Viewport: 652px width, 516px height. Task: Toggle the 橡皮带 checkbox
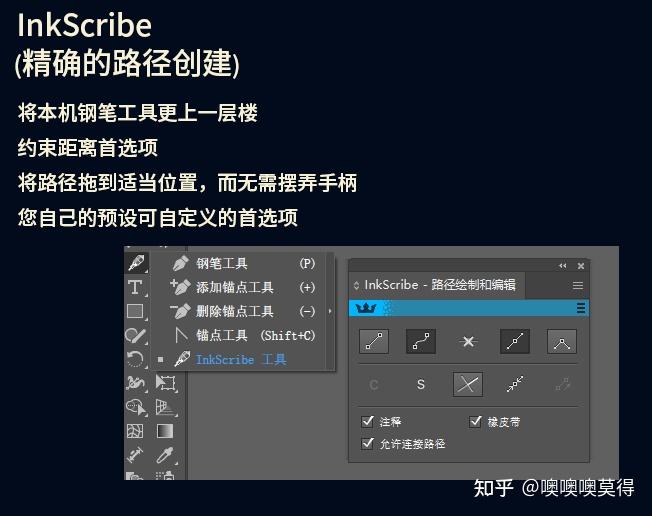(475, 422)
